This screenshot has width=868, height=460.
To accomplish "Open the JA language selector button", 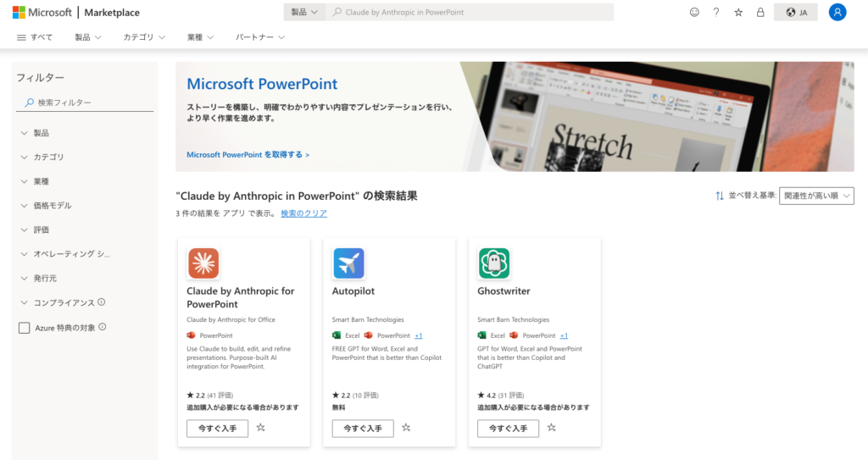I will coord(796,13).
